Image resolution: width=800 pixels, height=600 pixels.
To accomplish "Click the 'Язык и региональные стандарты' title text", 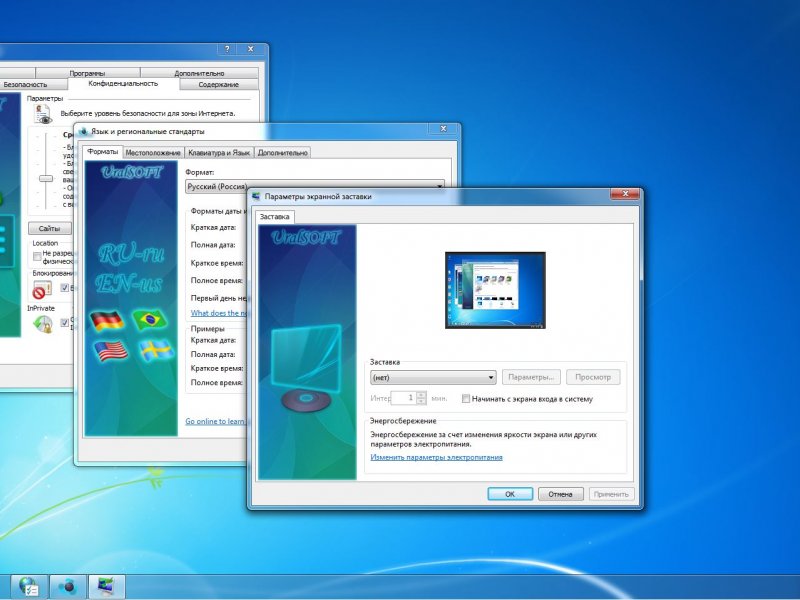I will click(x=147, y=132).
